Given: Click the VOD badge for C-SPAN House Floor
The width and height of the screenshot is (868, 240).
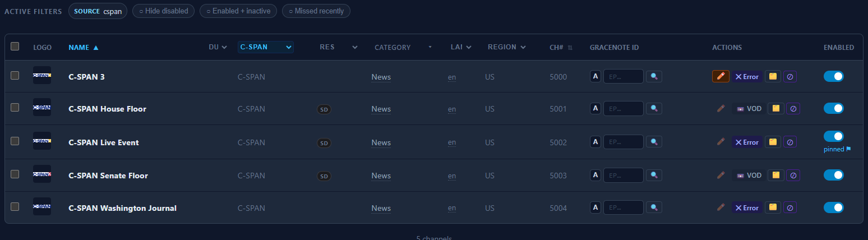Looking at the screenshot, I should (749, 109).
